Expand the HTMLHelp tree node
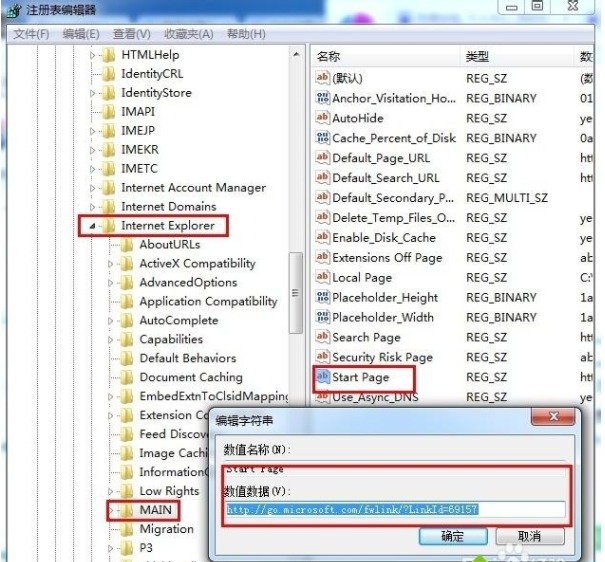The height and width of the screenshot is (562, 605). (x=92, y=55)
